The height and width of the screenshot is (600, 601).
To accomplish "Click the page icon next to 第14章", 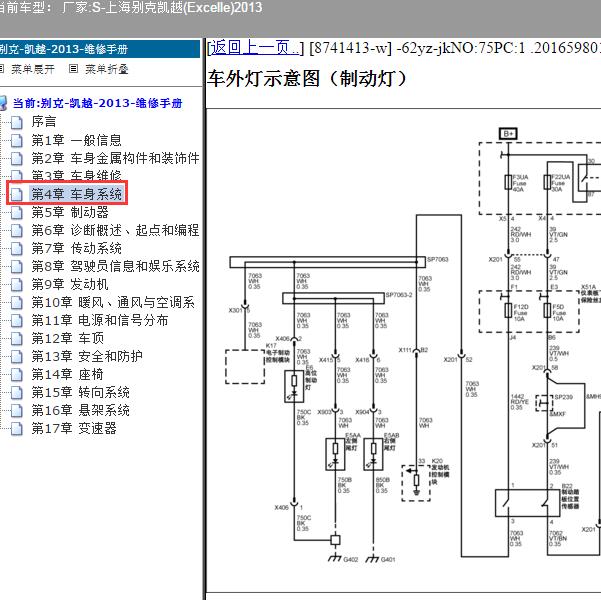I will pos(16,375).
